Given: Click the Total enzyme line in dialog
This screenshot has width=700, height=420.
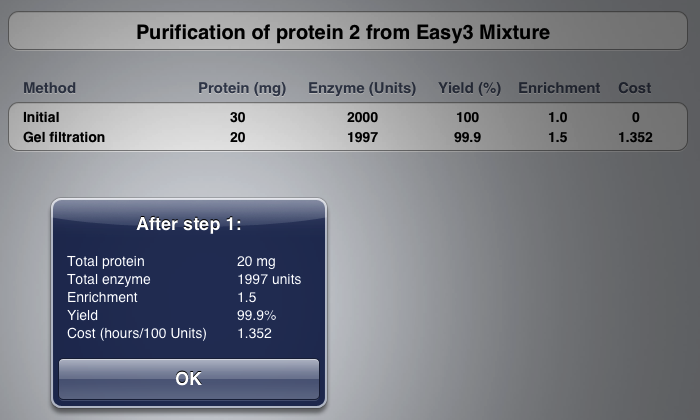Looking at the screenshot, I should coord(184,279).
